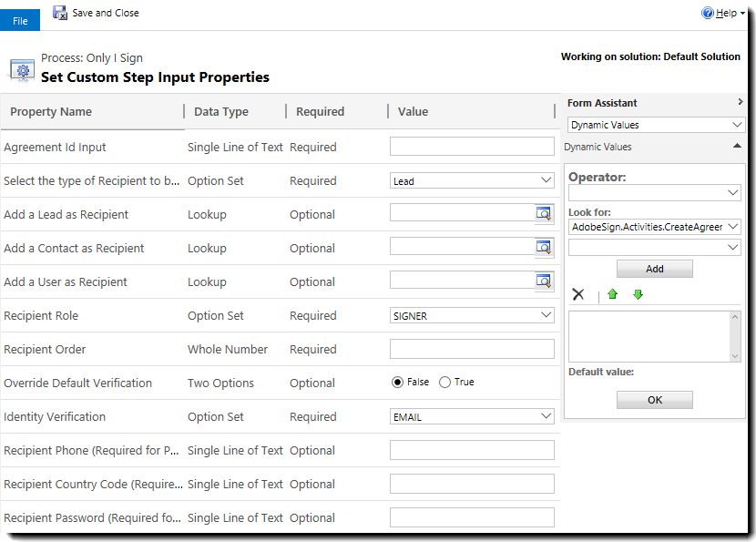The height and width of the screenshot is (542, 756).
Task: Open the Identity Verification EMAIL dropdown
Action: 472,416
